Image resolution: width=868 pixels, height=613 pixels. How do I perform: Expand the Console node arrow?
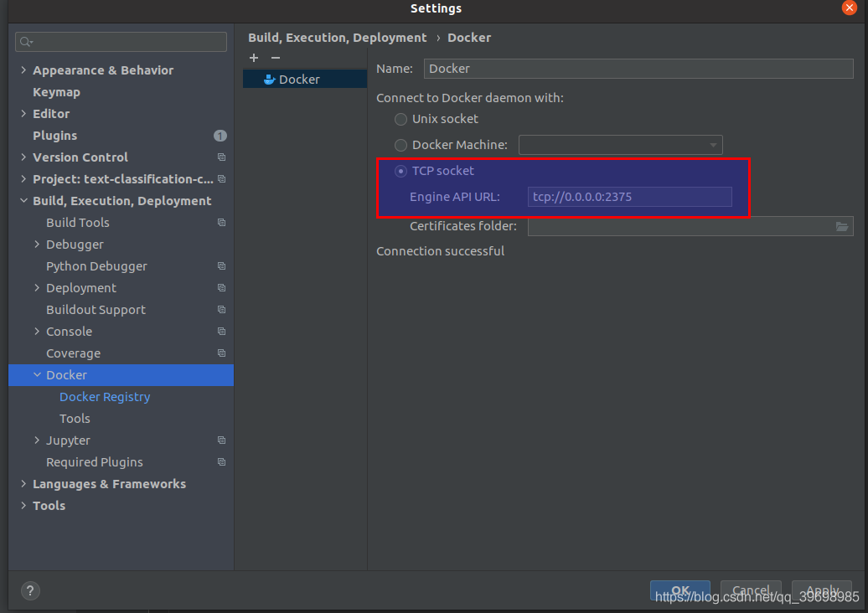(x=37, y=332)
